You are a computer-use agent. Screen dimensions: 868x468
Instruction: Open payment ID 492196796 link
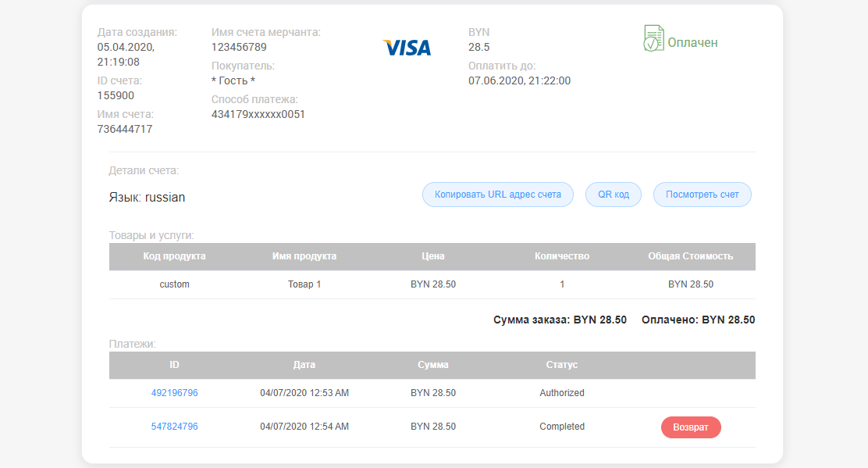pos(174,393)
